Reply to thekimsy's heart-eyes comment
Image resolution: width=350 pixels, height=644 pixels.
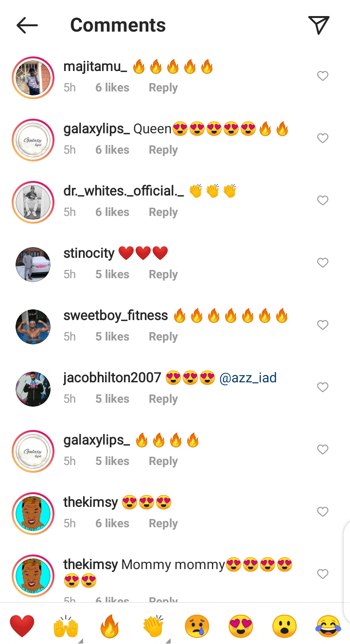tap(163, 523)
